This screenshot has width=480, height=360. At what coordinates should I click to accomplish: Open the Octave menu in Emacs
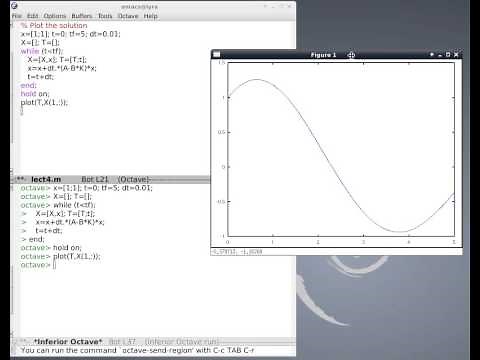pos(128,16)
